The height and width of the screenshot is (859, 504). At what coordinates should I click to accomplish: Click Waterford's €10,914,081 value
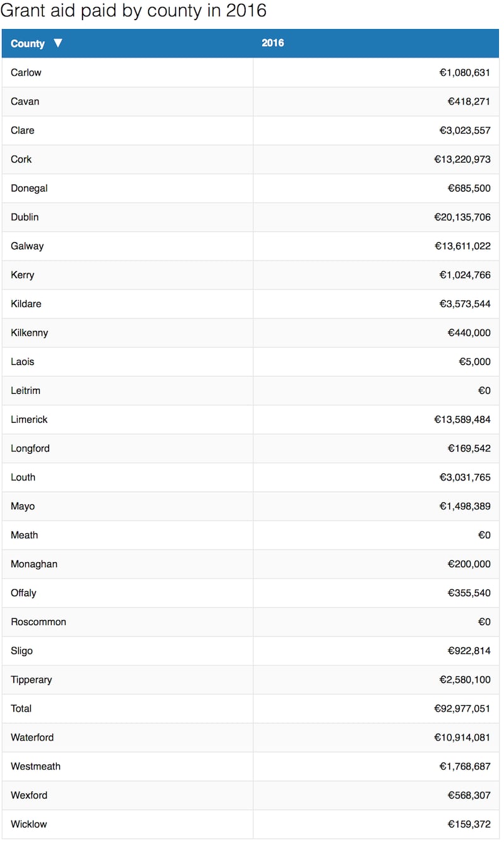click(x=462, y=738)
